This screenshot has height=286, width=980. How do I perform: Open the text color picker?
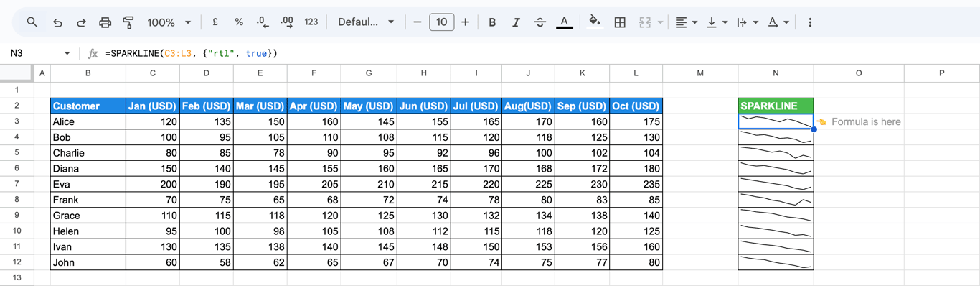coord(565,22)
